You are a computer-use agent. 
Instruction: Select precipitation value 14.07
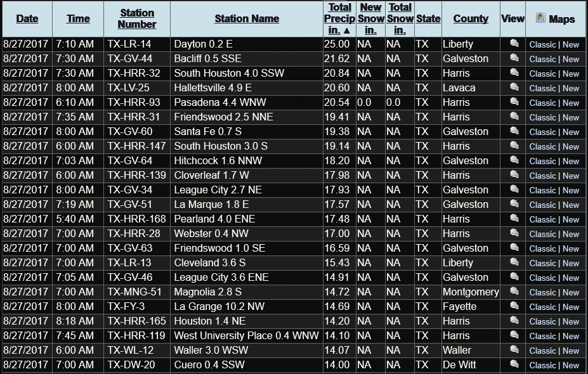point(337,351)
